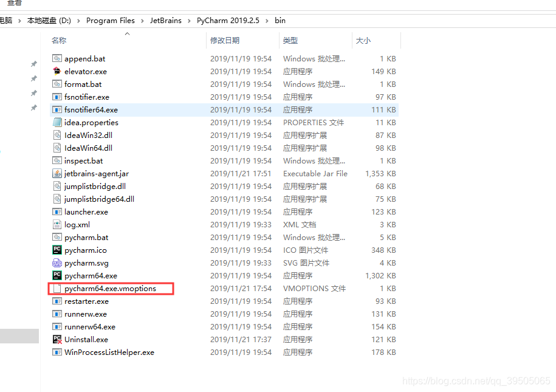Click the Uninstall.exe icon
This screenshot has width=556, height=392.
57,339
